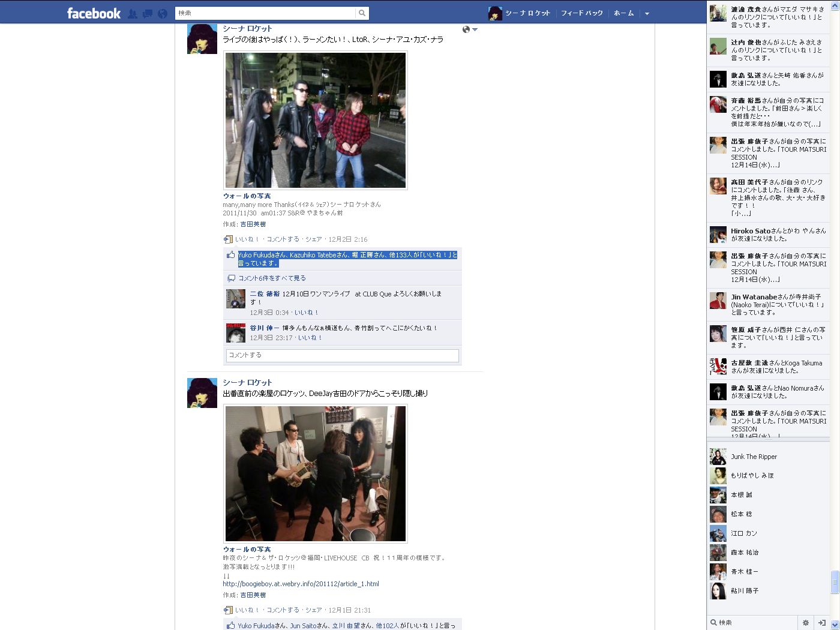Screen dimensions: 840x630
Task: Go to ホーム in top navigation
Action: (x=623, y=13)
